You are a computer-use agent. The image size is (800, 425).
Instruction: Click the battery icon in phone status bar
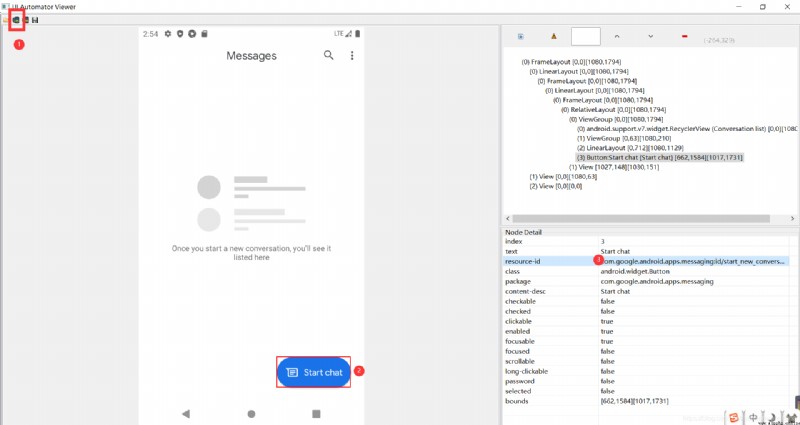click(x=357, y=34)
